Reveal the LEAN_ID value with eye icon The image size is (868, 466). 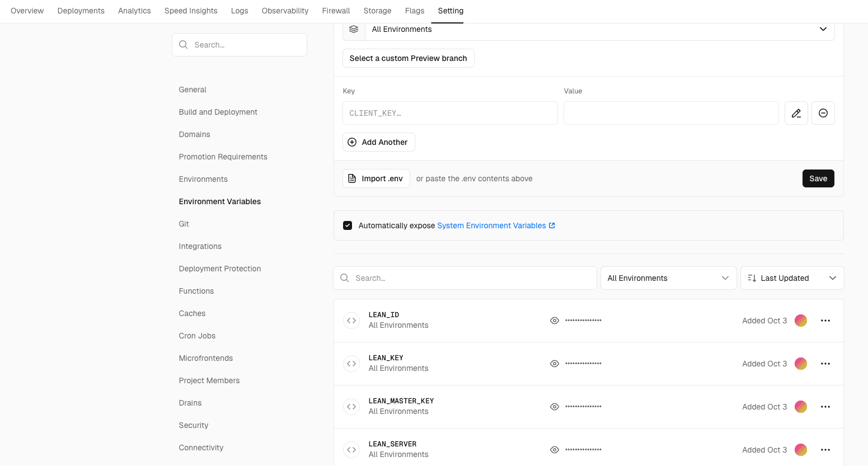pos(555,321)
